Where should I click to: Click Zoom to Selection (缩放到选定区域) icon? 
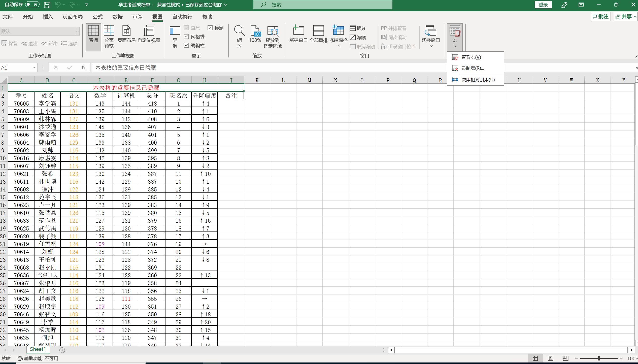pos(273,31)
